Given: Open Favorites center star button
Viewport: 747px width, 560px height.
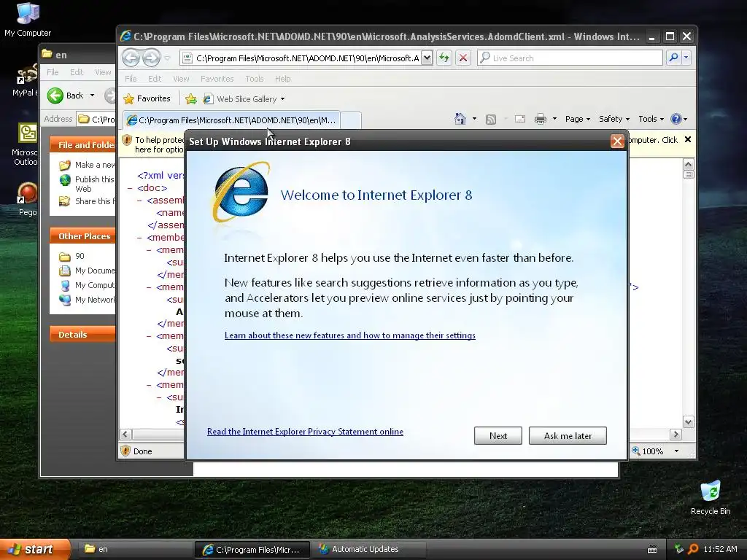Looking at the screenshot, I should pos(147,98).
